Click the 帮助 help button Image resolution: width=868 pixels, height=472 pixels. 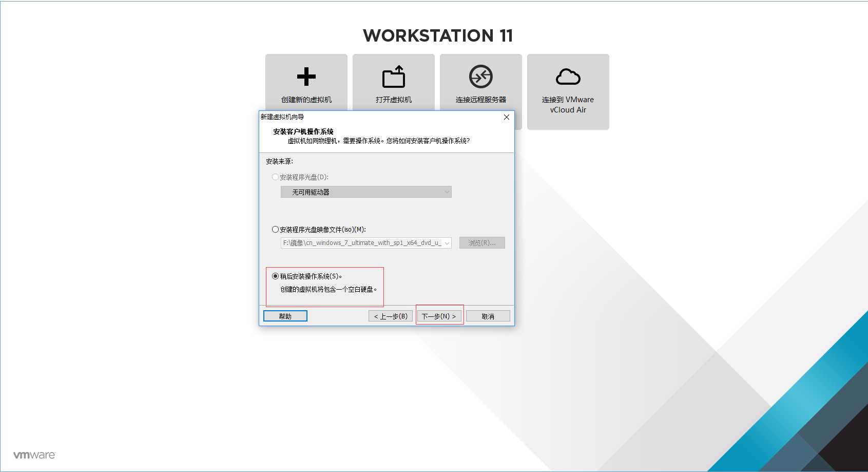pos(285,316)
